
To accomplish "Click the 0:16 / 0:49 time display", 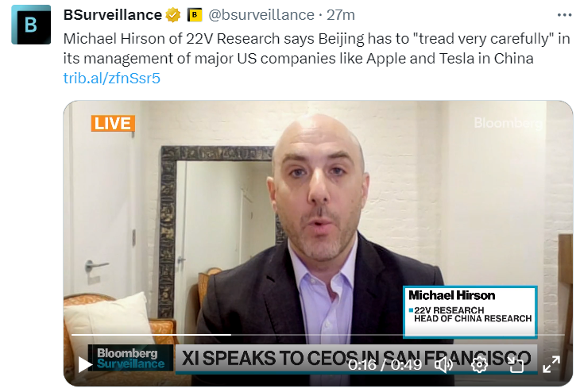I will [385, 365].
